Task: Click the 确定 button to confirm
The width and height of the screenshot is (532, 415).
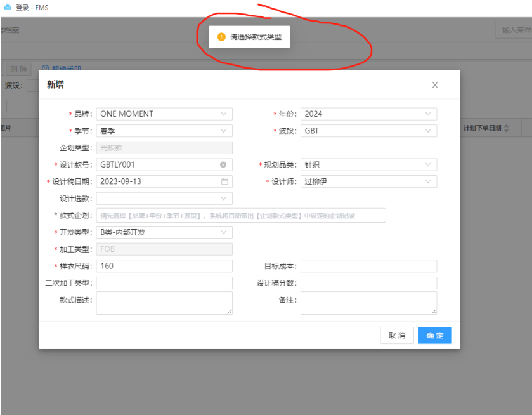Action: [434, 336]
